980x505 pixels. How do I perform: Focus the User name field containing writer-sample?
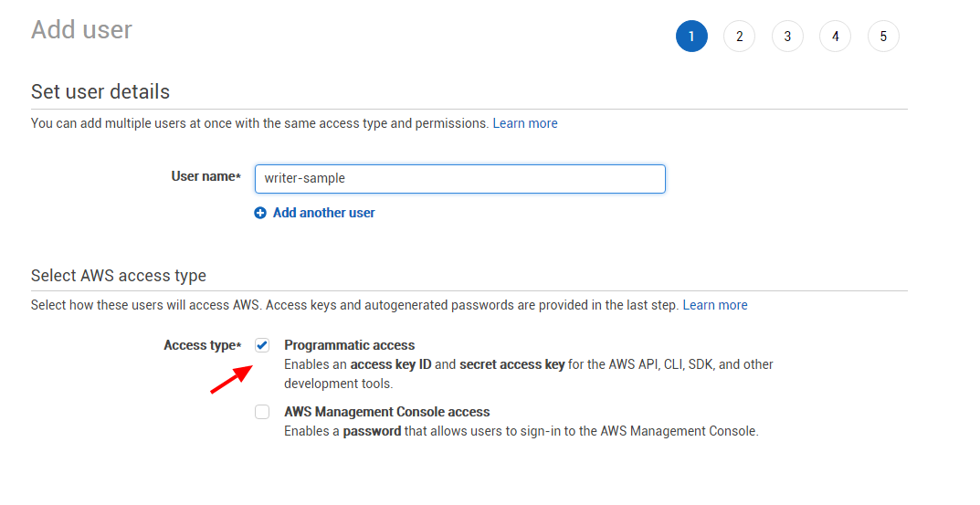tap(460, 179)
